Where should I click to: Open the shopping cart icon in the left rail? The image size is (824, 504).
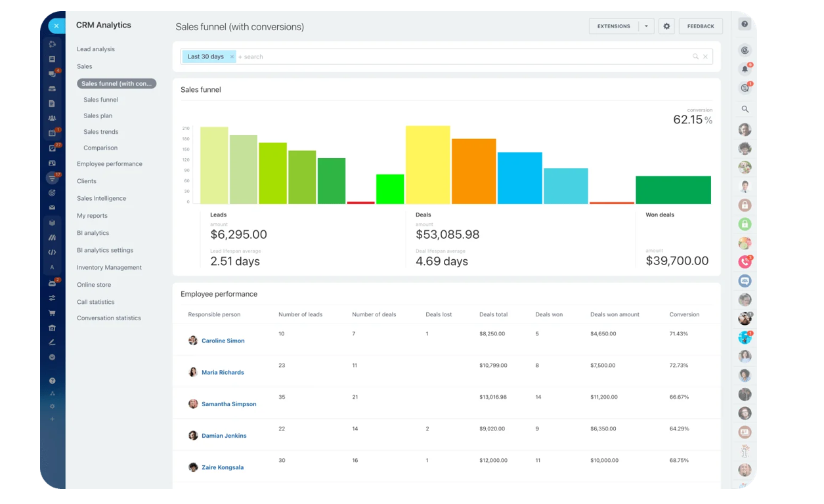coord(53,313)
